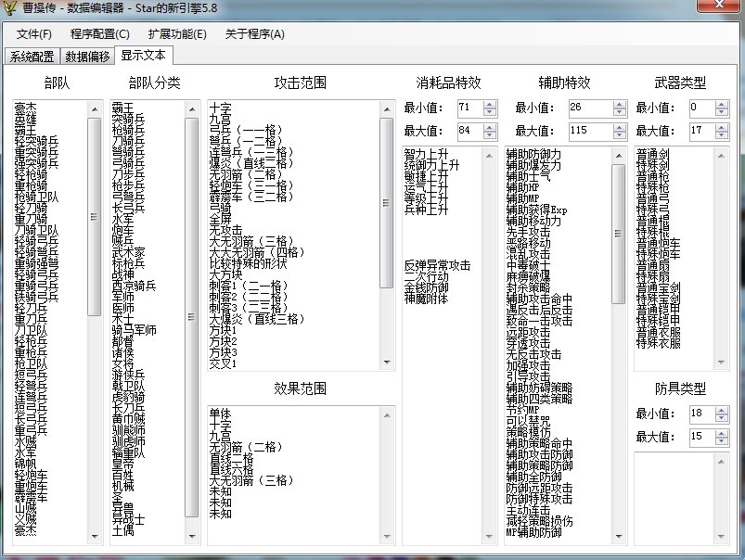Increase the 武器类型 最小值 spinner value
The height and width of the screenshot is (560, 745).
click(x=722, y=104)
